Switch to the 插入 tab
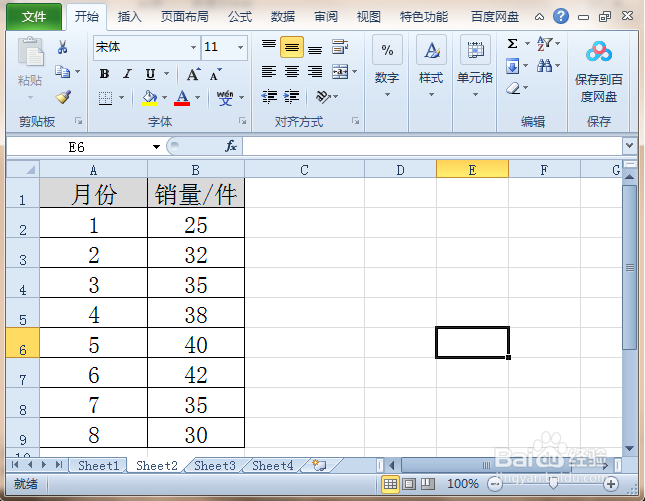This screenshot has width=645, height=501. 129,17
